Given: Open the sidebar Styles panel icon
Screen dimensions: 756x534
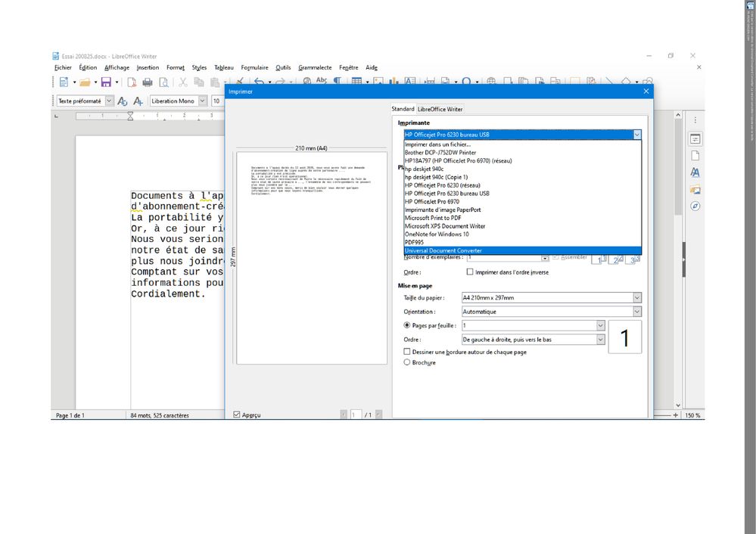Looking at the screenshot, I should [695, 172].
